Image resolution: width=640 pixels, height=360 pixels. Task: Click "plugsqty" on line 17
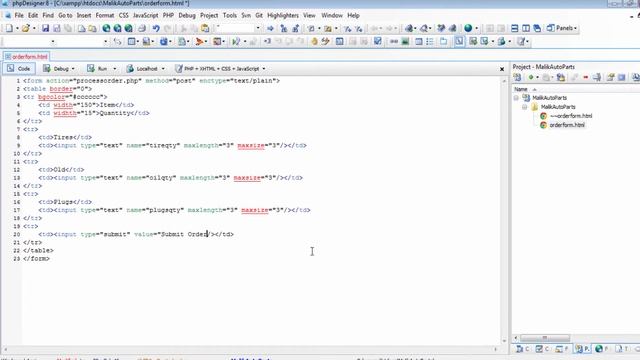tap(165, 210)
